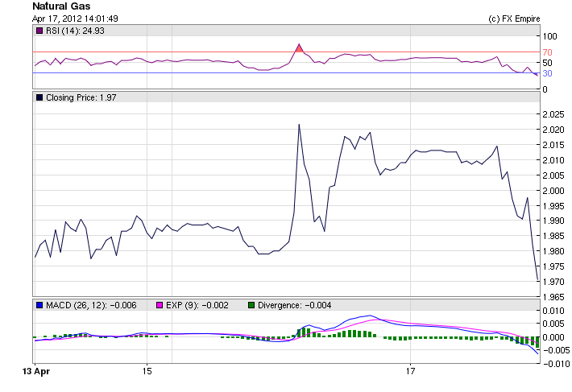572x392 pixels.
Task: Click the red "70" RSI axis label
Action: coord(548,52)
